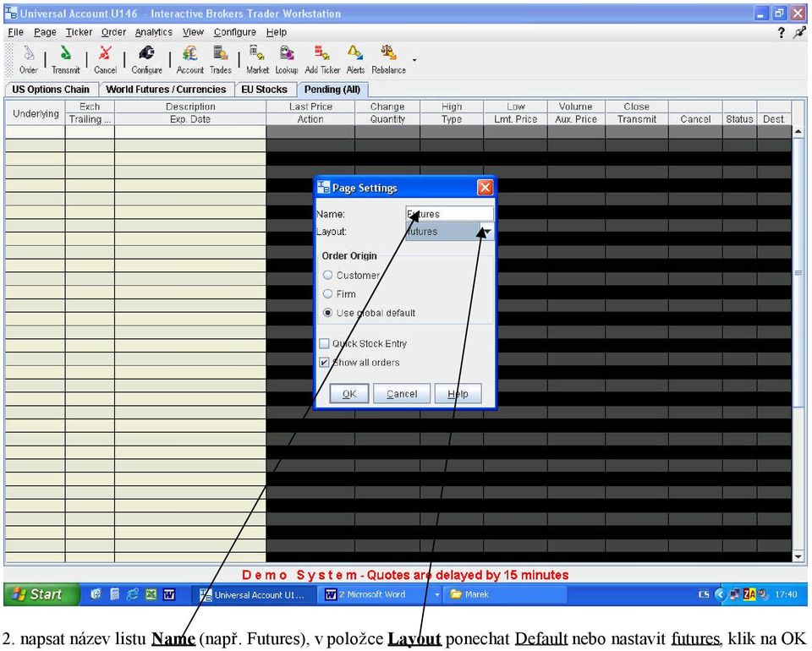Switch to Universal Account taskbar button
Image resolution: width=812 pixels, height=651 pixels.
click(x=253, y=594)
